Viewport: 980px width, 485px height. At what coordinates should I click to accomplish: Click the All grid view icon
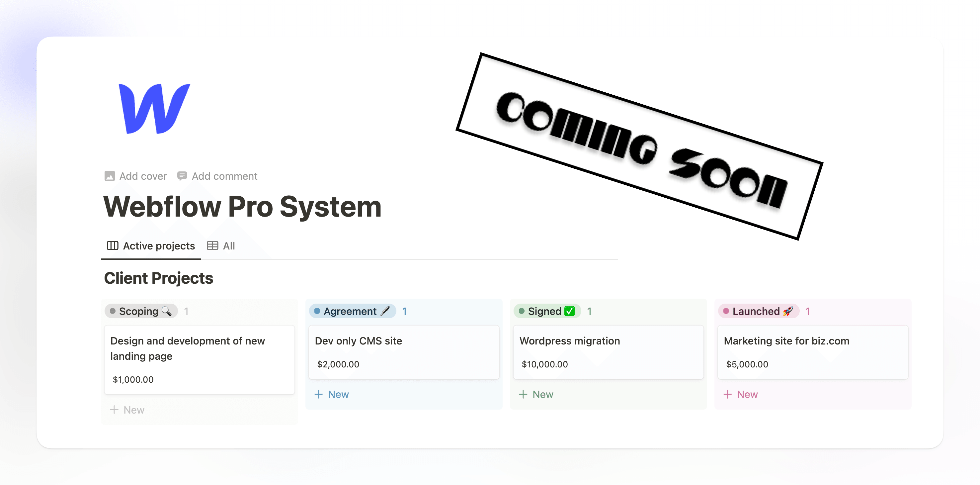click(x=213, y=245)
